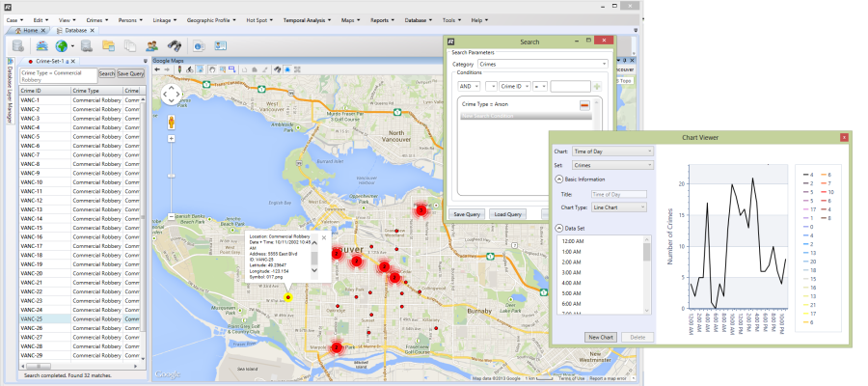Click the Street View pegman on map
The image size is (868, 386).
coord(172,123)
